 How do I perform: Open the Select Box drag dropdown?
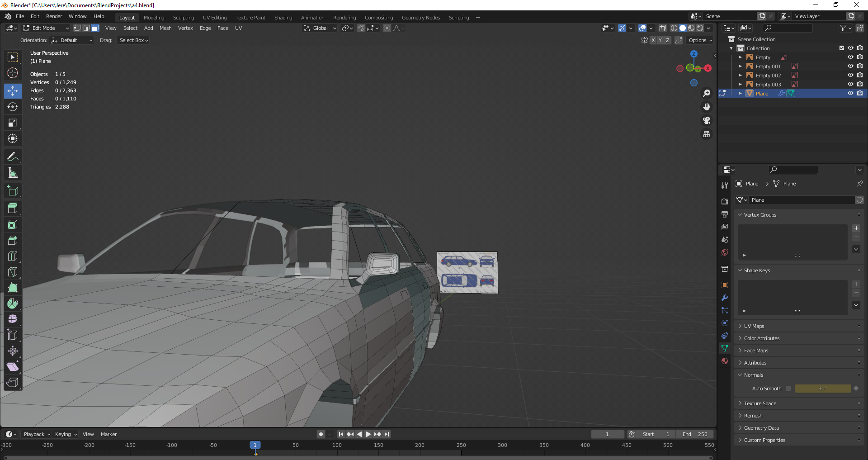point(134,40)
